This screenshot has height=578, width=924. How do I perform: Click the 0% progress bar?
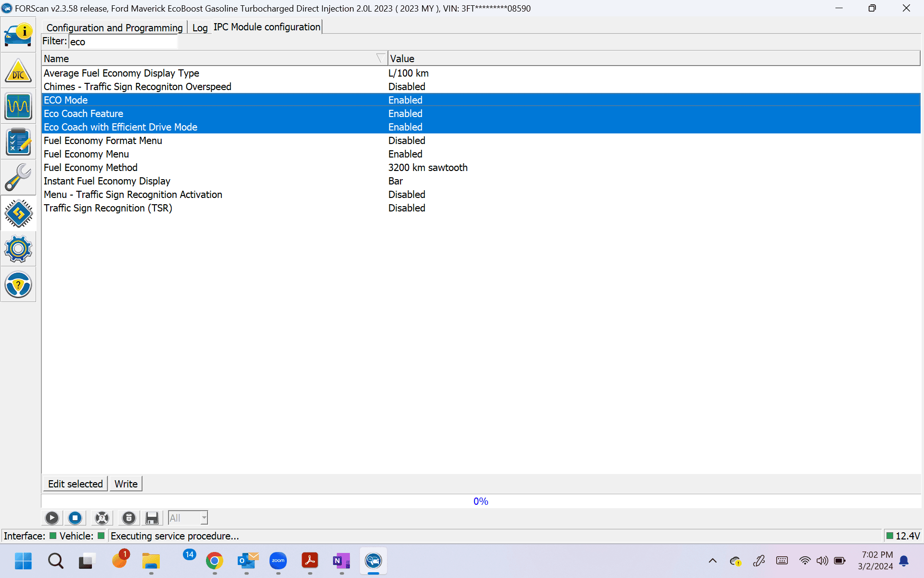481,501
